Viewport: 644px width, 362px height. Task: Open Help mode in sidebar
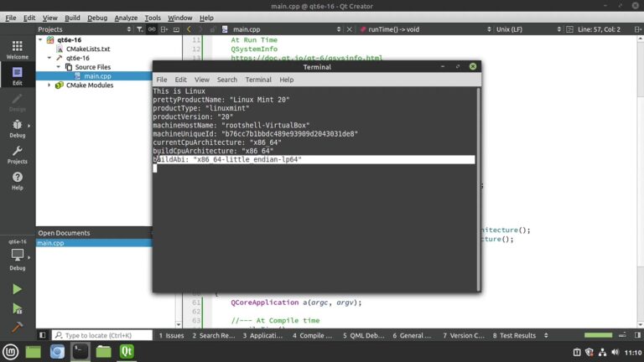(x=18, y=181)
